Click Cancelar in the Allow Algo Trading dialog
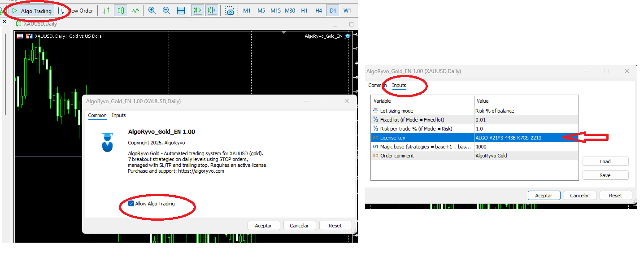The width and height of the screenshot is (644, 279). (300, 226)
